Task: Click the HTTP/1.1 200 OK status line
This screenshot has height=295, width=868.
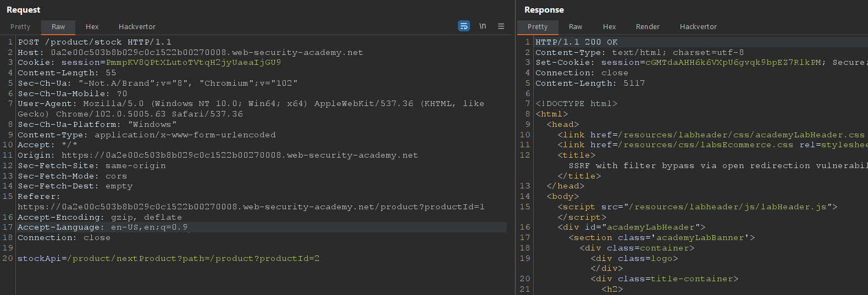Action: tap(577, 42)
